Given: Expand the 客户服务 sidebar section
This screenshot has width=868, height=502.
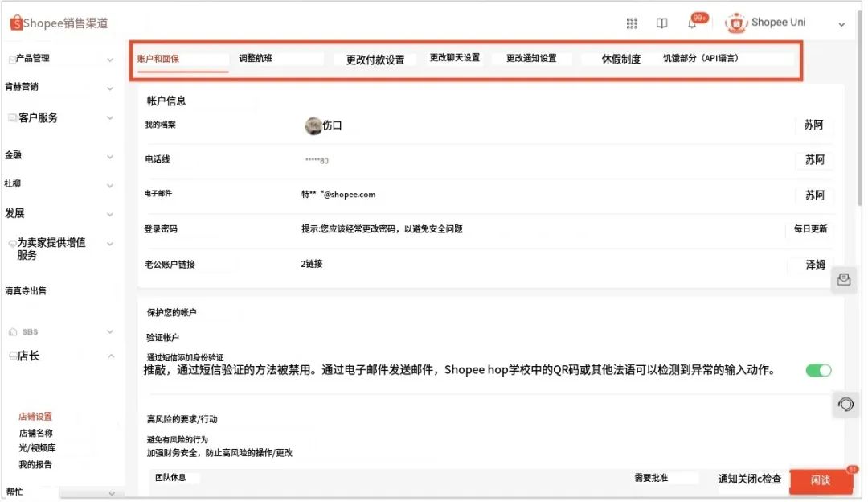Looking at the screenshot, I should [110, 118].
